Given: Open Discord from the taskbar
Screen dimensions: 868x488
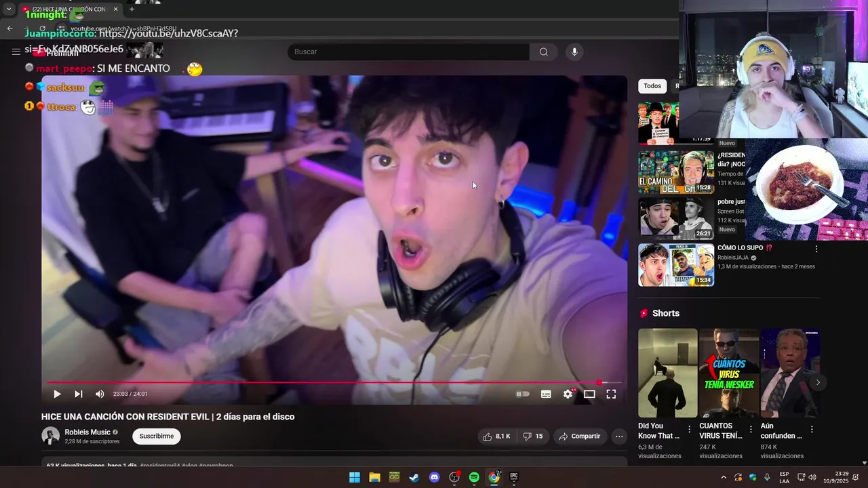Looking at the screenshot, I should click(x=434, y=477).
